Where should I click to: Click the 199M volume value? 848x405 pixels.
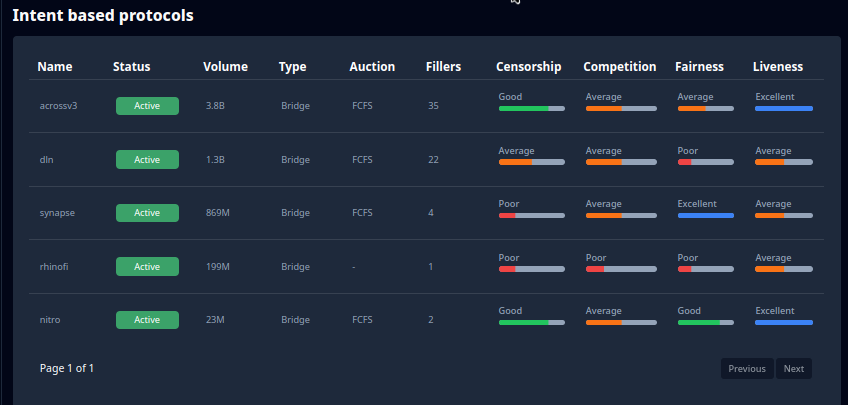(x=217, y=267)
